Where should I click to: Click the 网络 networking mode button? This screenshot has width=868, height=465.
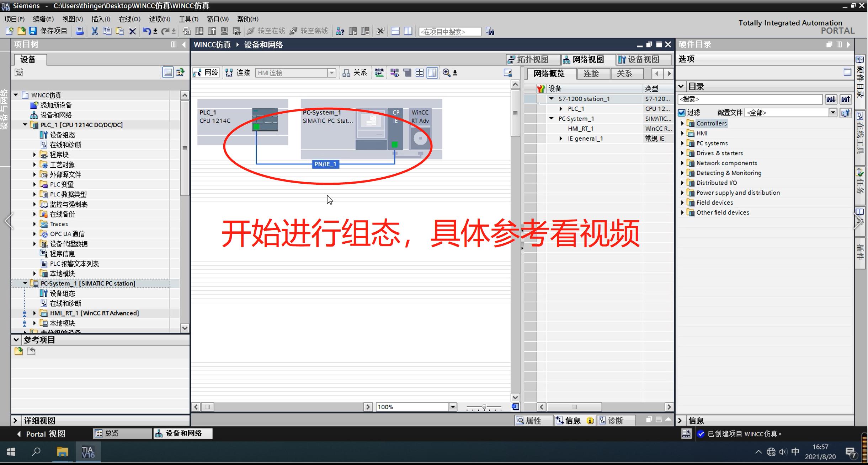pyautogui.click(x=206, y=73)
